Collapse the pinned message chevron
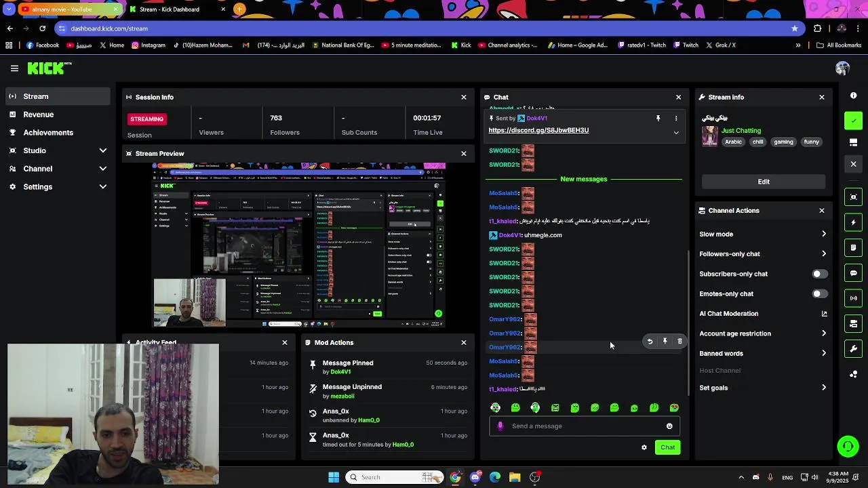 [x=675, y=133]
